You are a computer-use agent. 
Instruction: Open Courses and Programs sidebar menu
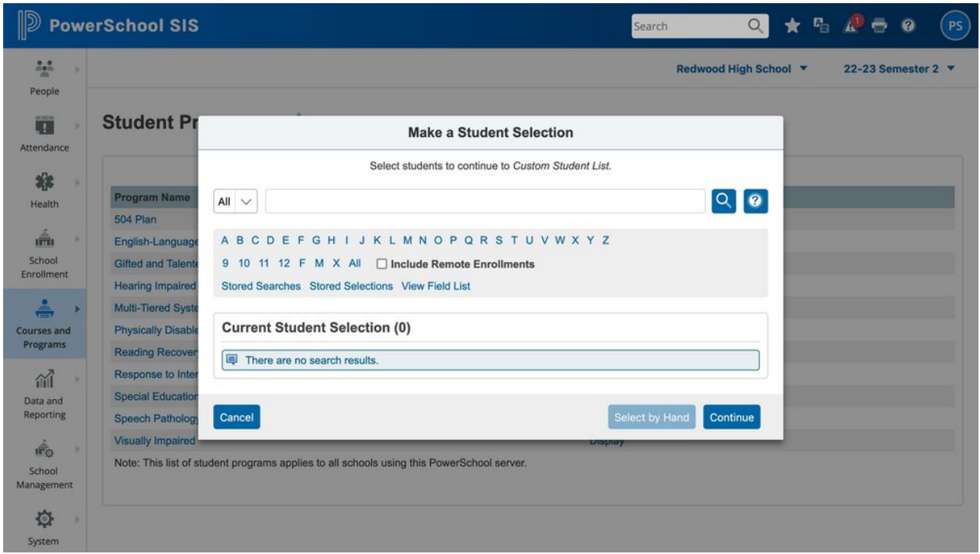43,324
